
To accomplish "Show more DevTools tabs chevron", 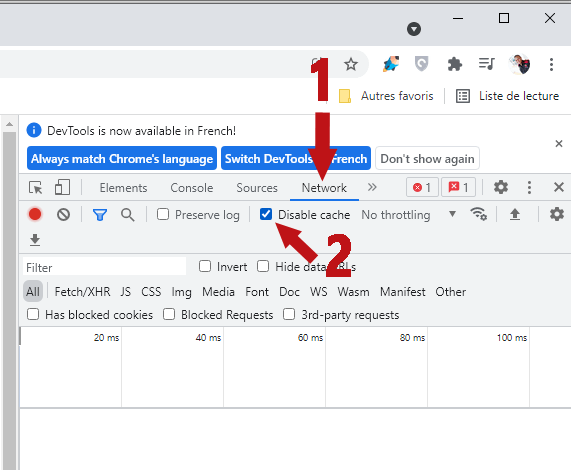I will [372, 187].
